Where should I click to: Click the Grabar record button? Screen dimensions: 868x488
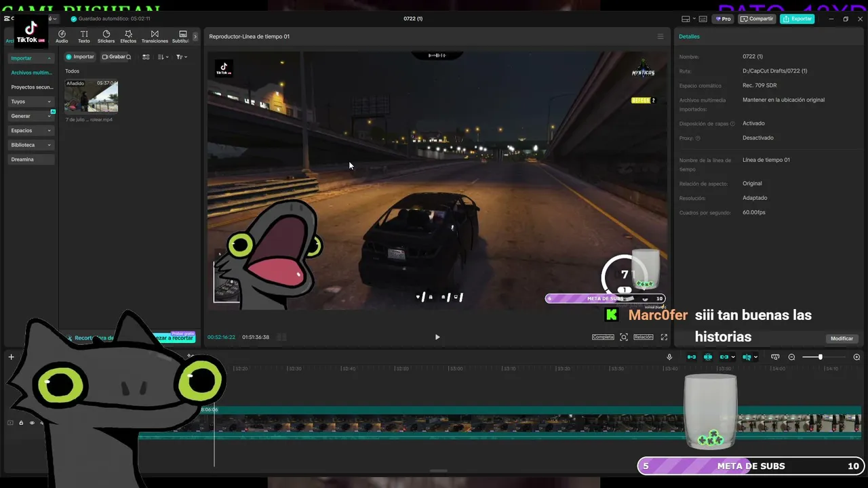pyautogui.click(x=113, y=57)
